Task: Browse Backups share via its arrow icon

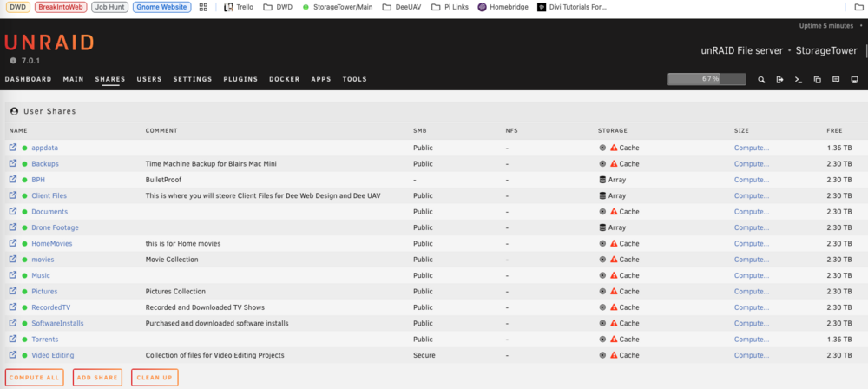Action: coord(13,163)
